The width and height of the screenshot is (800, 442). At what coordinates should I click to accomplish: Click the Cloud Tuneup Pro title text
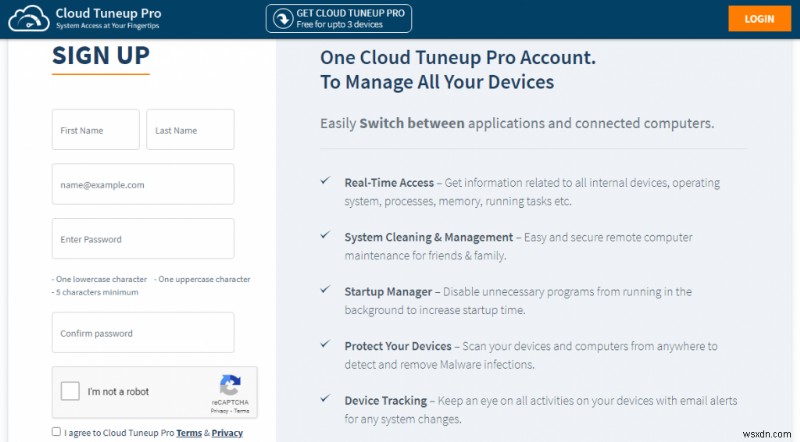(108, 13)
